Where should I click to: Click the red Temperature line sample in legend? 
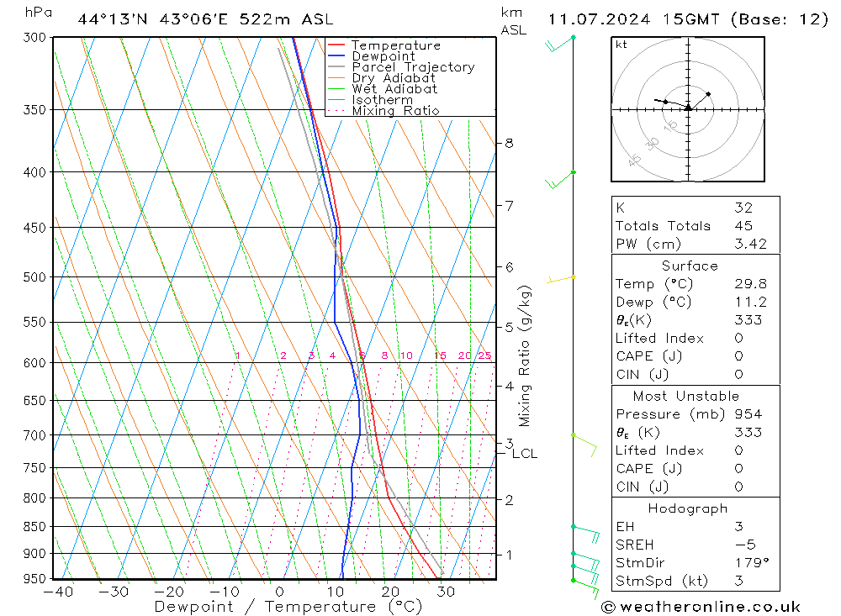336,45
